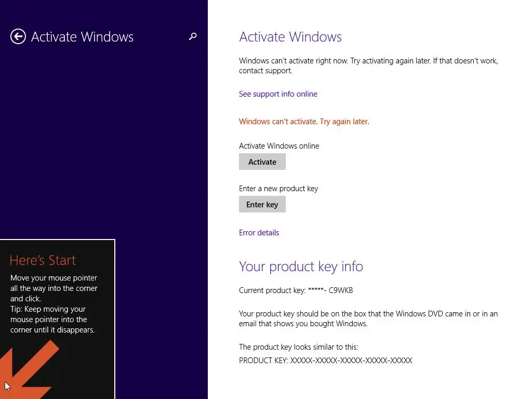The width and height of the screenshot is (532, 399).
Task: Open the Error details link
Action: tap(259, 233)
